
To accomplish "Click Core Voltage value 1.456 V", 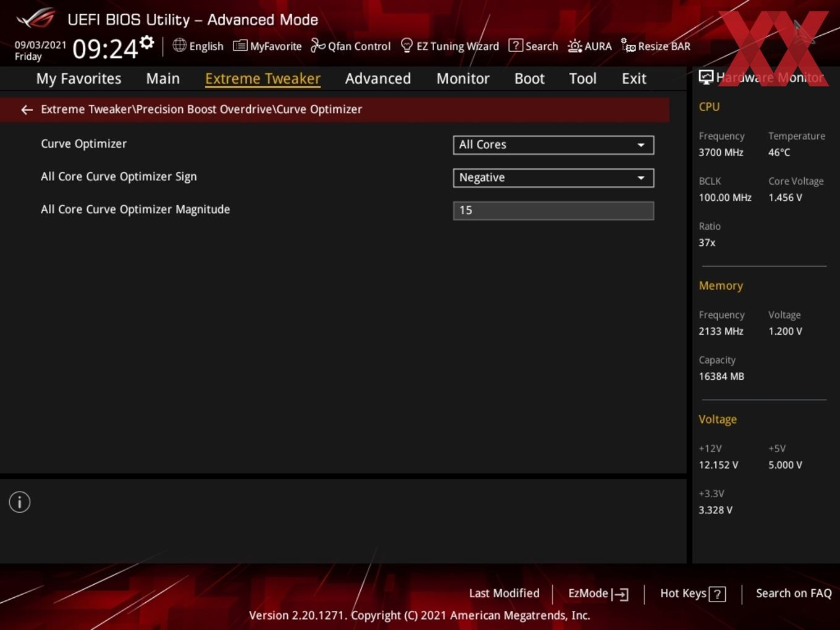I will point(785,198).
